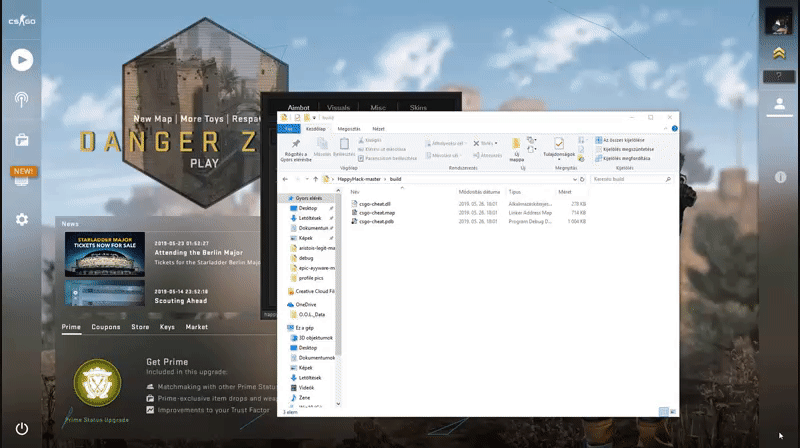Click the Explorer back arrow
The width and height of the screenshot is (800, 448).
tap(285, 179)
